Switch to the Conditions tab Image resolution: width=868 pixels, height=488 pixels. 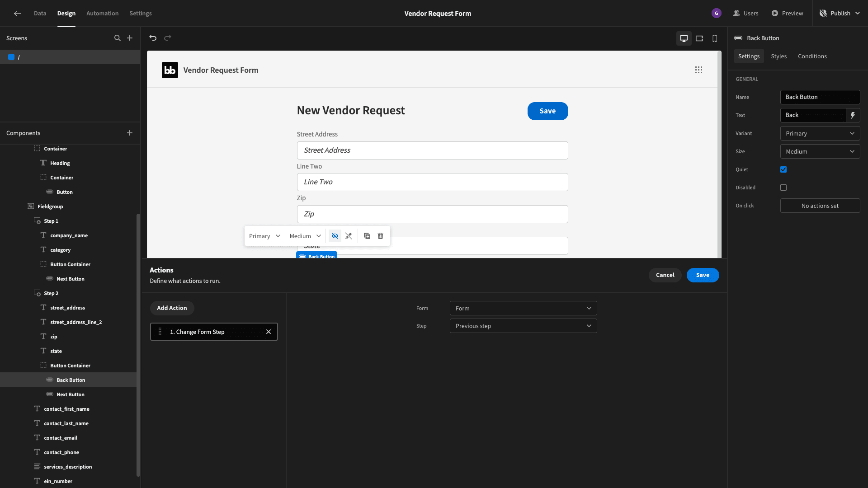tap(812, 56)
